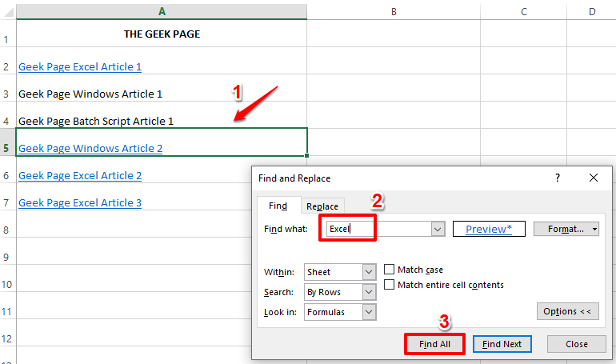Open Geek Page Excel Article 1 link
The width and height of the screenshot is (616, 364).
point(80,67)
